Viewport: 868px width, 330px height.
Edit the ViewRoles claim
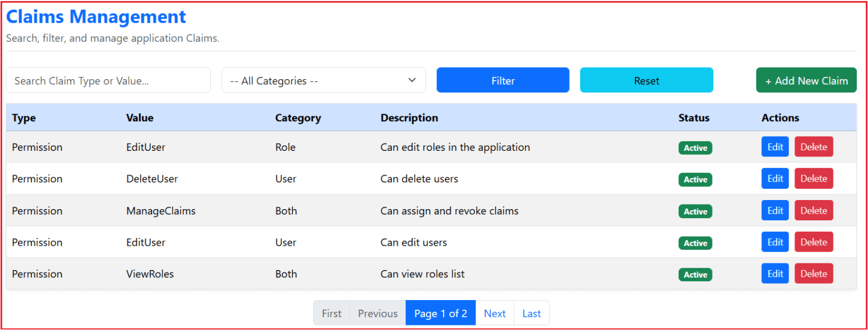tap(775, 273)
